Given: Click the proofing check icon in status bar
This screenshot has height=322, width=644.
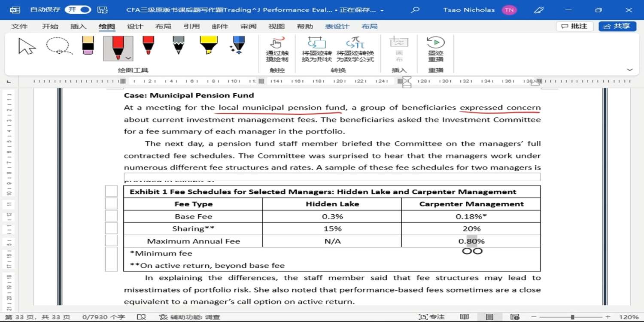Looking at the screenshot, I should (141, 317).
